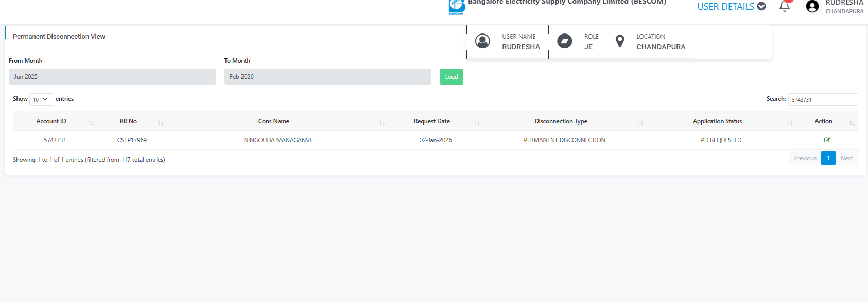Open the Show entries count dropdown

pos(42,99)
